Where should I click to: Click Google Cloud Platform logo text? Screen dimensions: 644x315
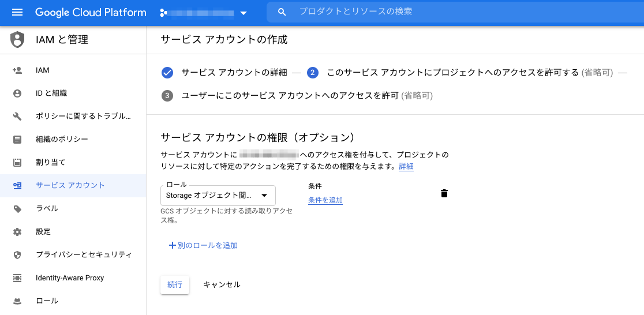[x=91, y=12]
